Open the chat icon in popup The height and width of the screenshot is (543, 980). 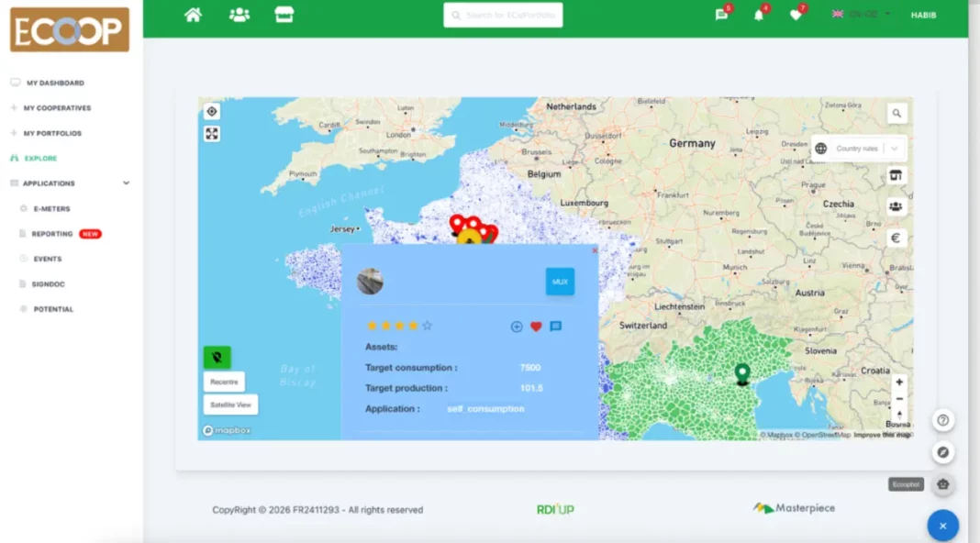pos(556,327)
